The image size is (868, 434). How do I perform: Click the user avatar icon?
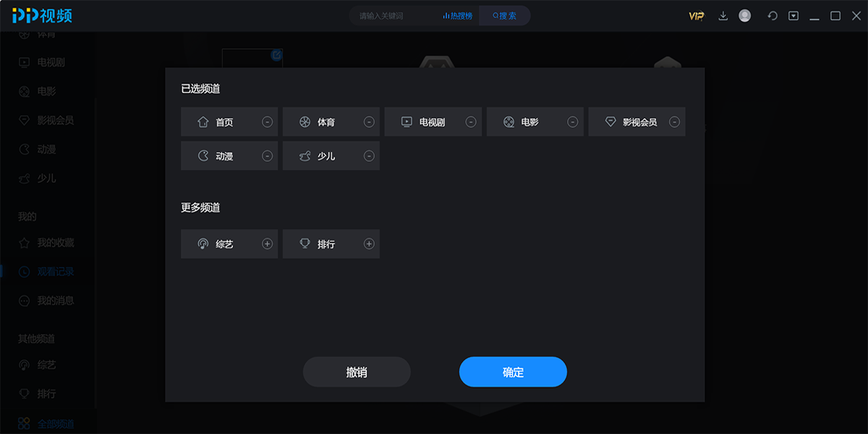click(x=744, y=16)
